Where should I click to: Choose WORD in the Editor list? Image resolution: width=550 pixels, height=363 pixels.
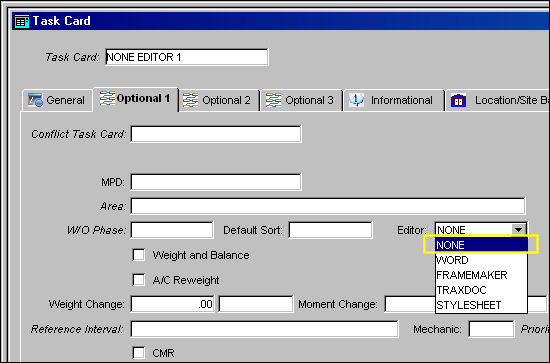click(481, 260)
